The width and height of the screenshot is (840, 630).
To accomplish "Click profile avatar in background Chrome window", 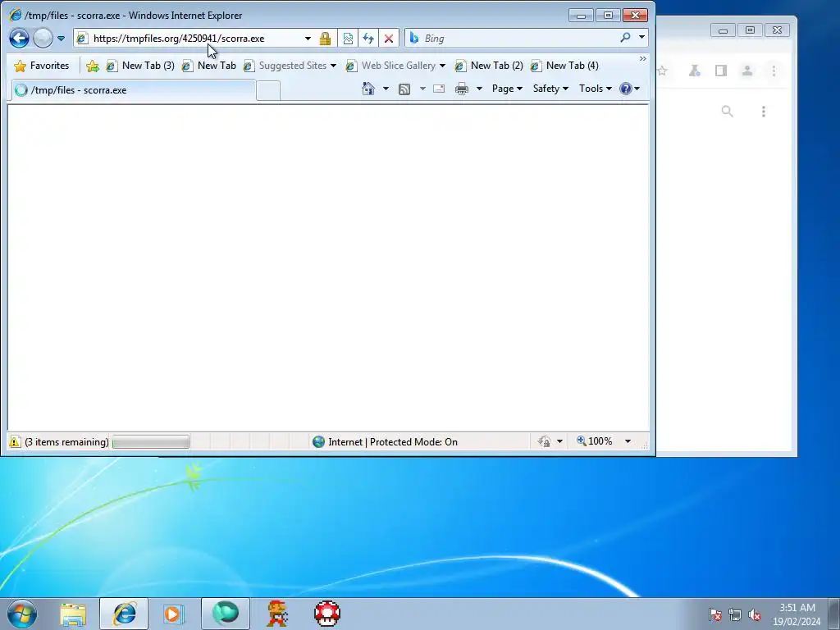I will (x=747, y=71).
